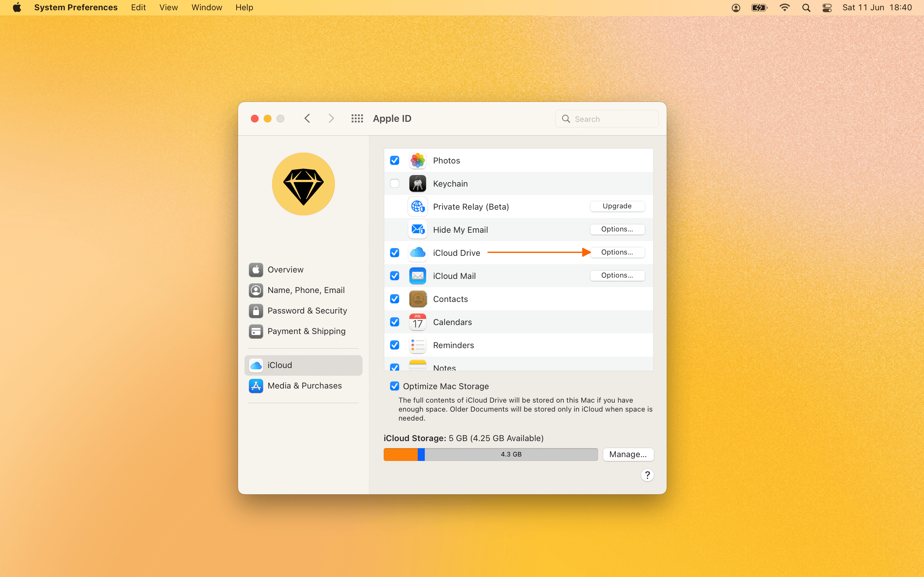Open the Window menu
Image resolution: width=924 pixels, height=577 pixels.
click(206, 7)
